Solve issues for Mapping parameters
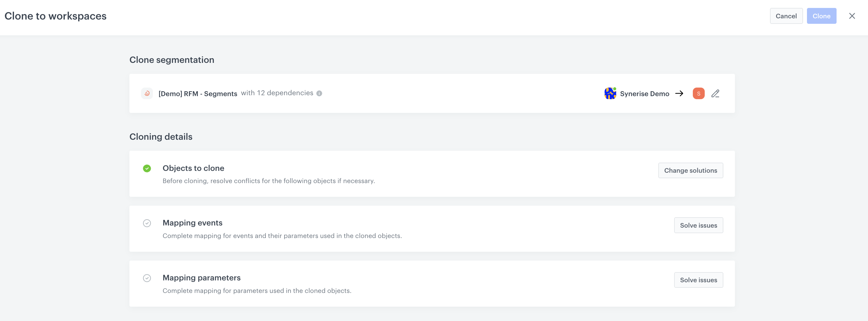This screenshot has height=321, width=868. click(698, 280)
